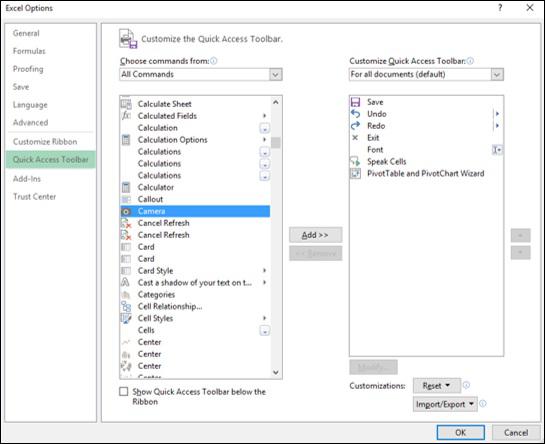Image resolution: width=546 pixels, height=444 pixels.
Task: Expand the Undo split arrow in toolbar list
Action: pos(498,114)
